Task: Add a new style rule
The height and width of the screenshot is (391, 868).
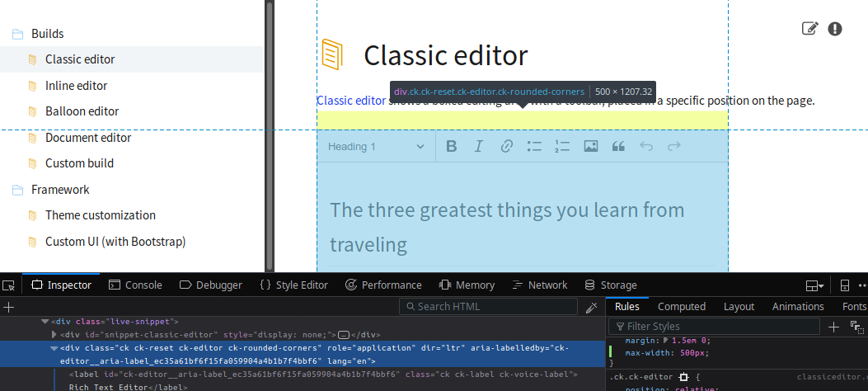Action: (x=833, y=327)
